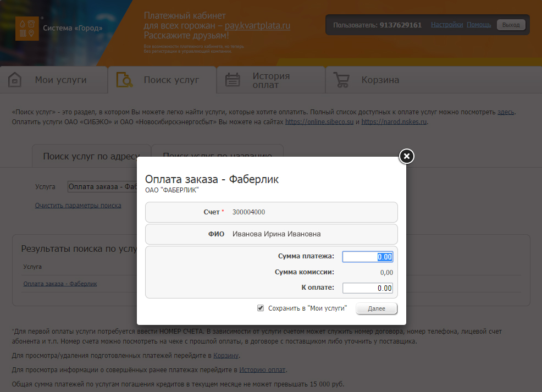Open the https://online.sibeco.su link
Screen dimensions: 542x392
[x=319, y=122]
